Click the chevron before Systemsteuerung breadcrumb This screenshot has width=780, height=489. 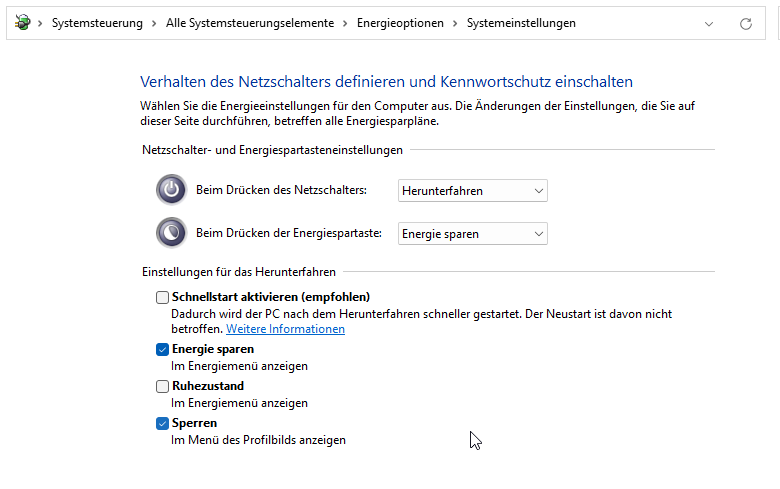(x=41, y=23)
